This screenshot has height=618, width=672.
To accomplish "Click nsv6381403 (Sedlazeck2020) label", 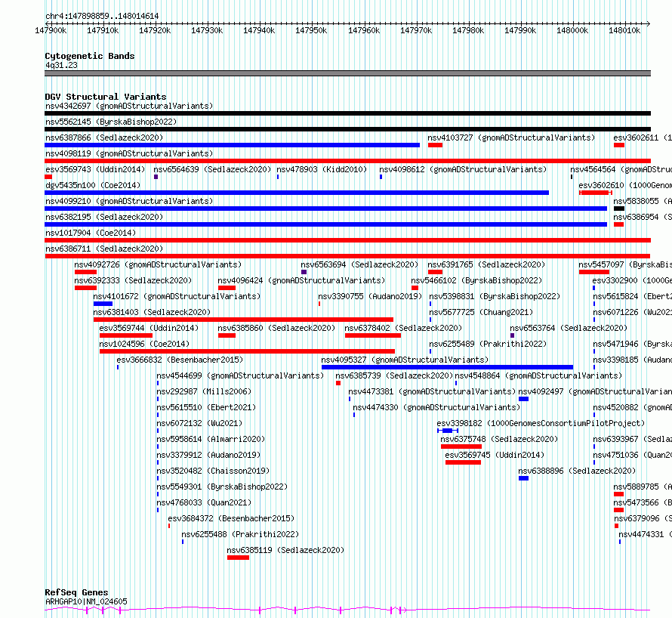I will 152,312.
